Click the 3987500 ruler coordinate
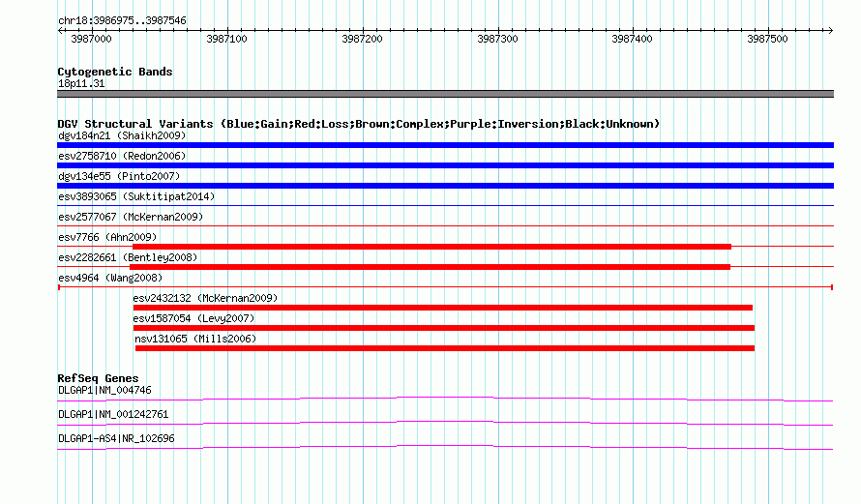The image size is (861, 504). click(767, 39)
